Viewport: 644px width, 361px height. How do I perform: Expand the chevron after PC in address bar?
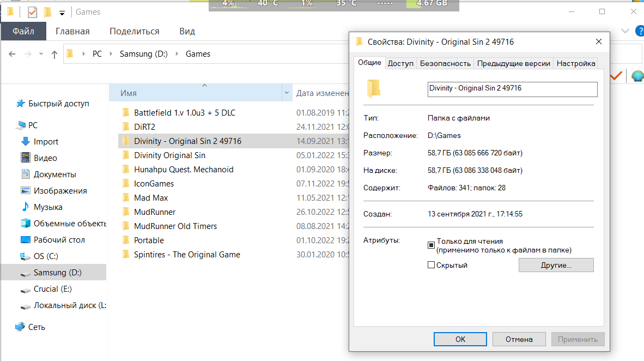point(111,54)
